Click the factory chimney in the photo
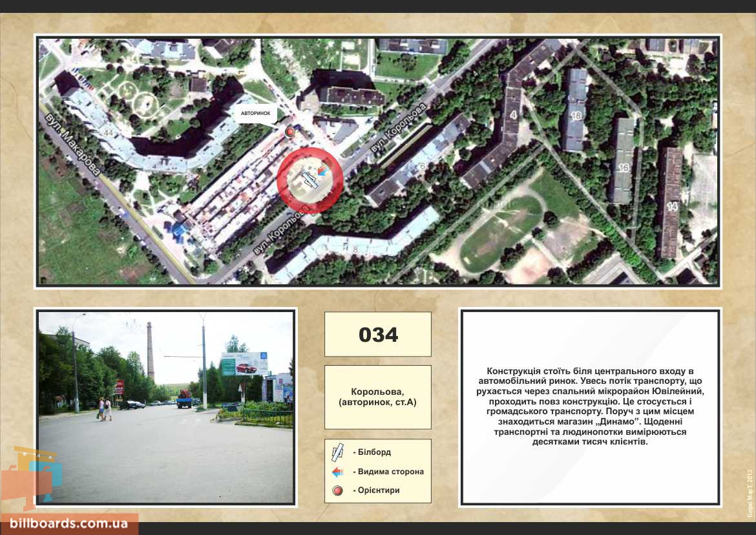Image resolution: width=756 pixels, height=535 pixels. pyautogui.click(x=151, y=352)
